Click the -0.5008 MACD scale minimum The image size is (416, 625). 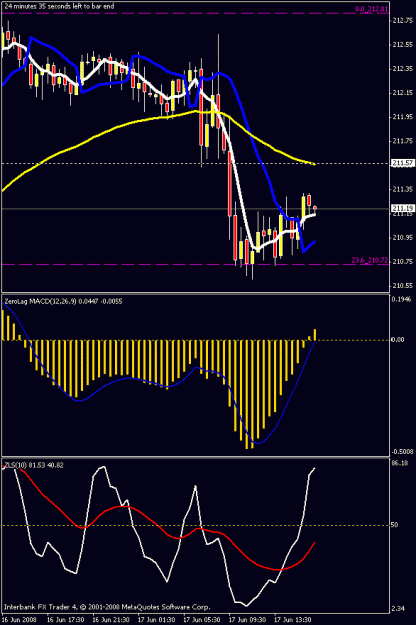(402, 452)
